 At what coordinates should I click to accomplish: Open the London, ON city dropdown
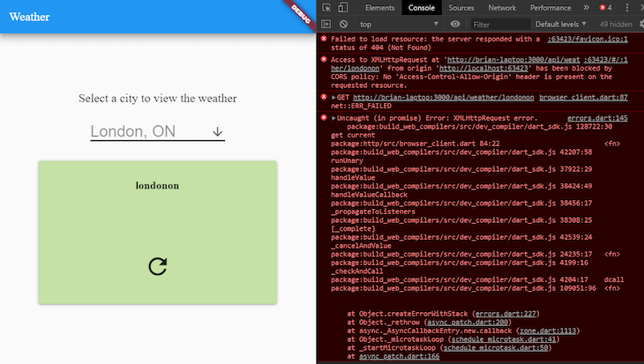[x=158, y=131]
